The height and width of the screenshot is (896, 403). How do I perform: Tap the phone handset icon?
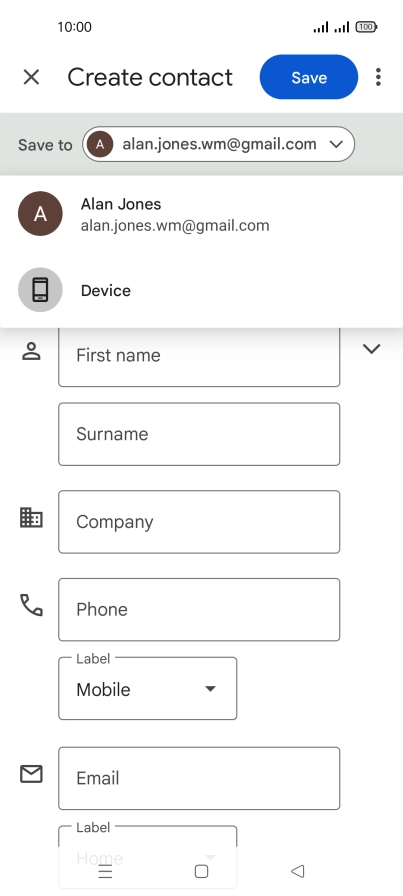point(31,605)
